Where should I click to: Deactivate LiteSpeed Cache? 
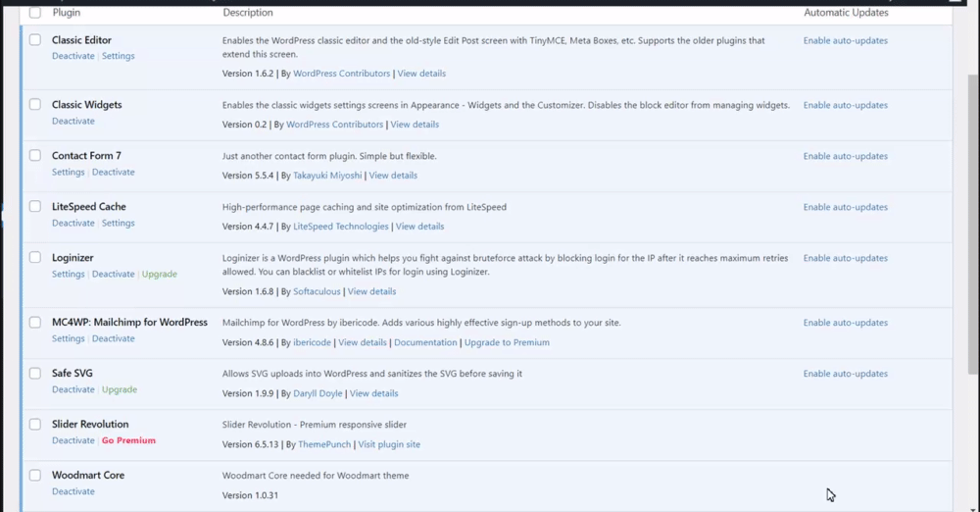point(73,223)
